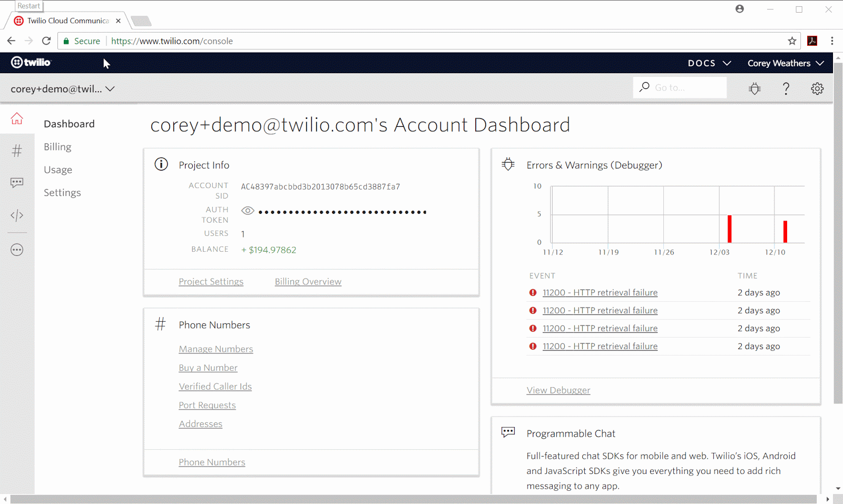Open the settings gear icon

click(817, 88)
